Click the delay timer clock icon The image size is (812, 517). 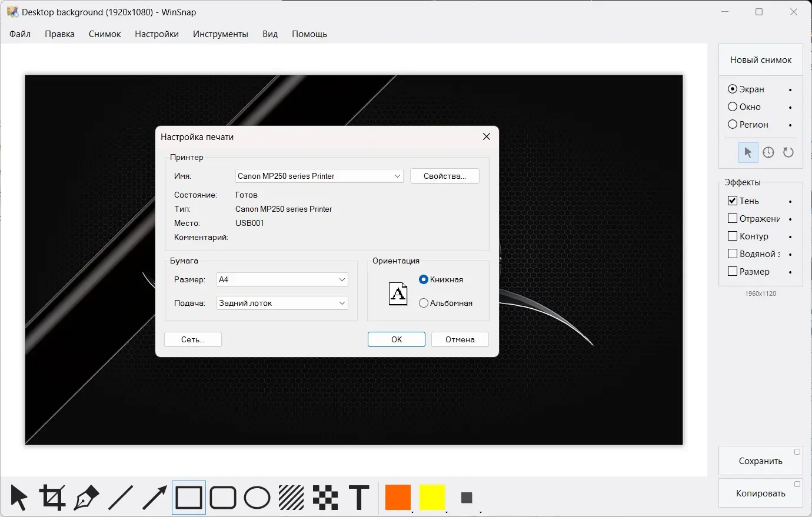768,153
